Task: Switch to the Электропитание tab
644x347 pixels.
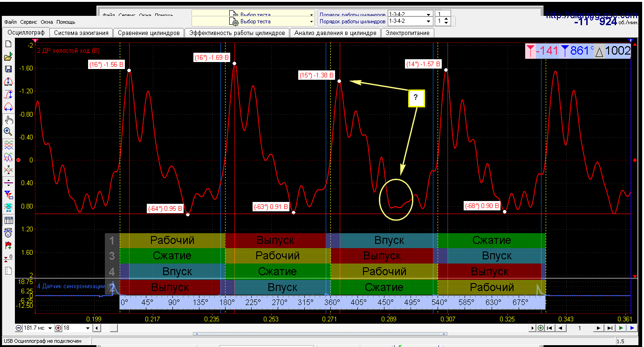Action: [x=407, y=33]
